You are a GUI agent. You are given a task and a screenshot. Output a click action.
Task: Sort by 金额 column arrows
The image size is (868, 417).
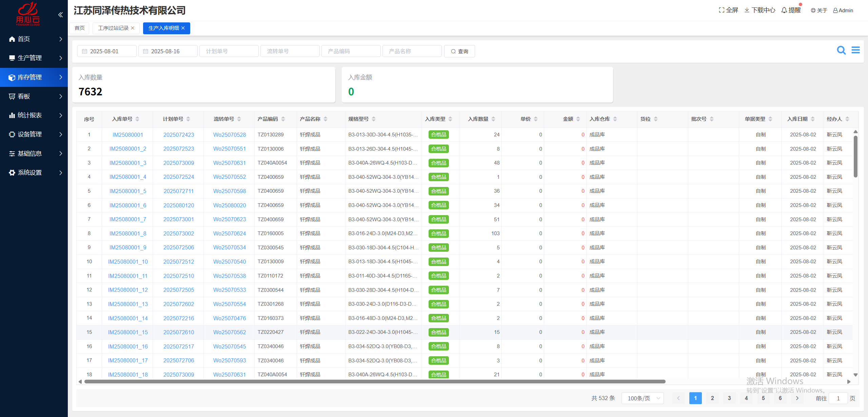tap(578, 119)
